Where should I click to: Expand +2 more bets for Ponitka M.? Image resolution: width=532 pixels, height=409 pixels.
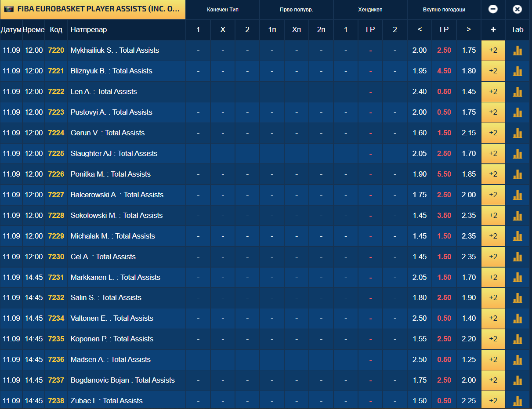coord(493,174)
